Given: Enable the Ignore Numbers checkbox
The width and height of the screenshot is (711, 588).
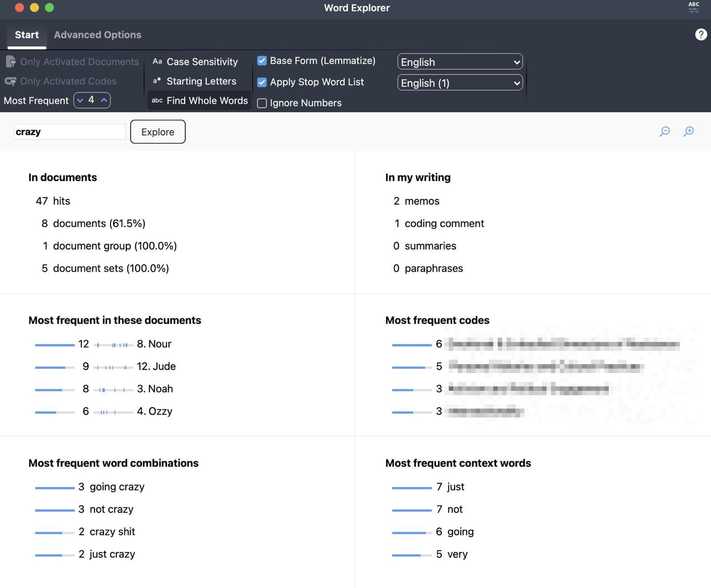Looking at the screenshot, I should [x=262, y=103].
